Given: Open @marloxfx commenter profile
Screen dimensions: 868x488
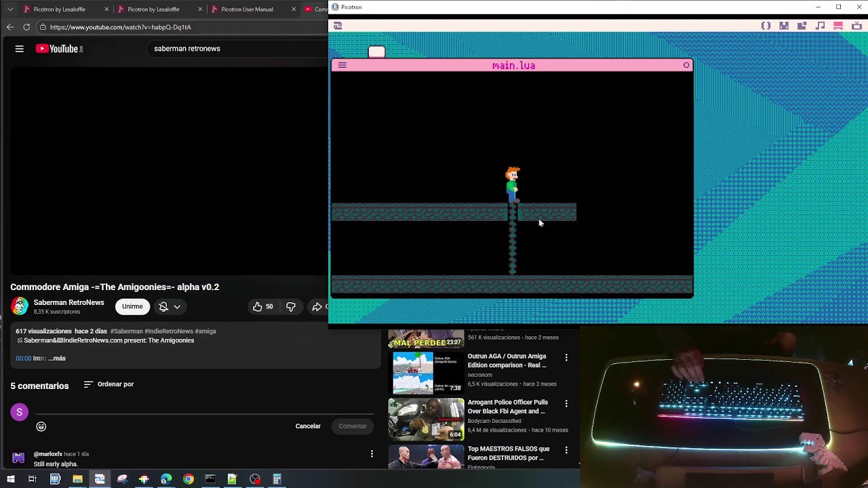Looking at the screenshot, I should pyautogui.click(x=48, y=454).
